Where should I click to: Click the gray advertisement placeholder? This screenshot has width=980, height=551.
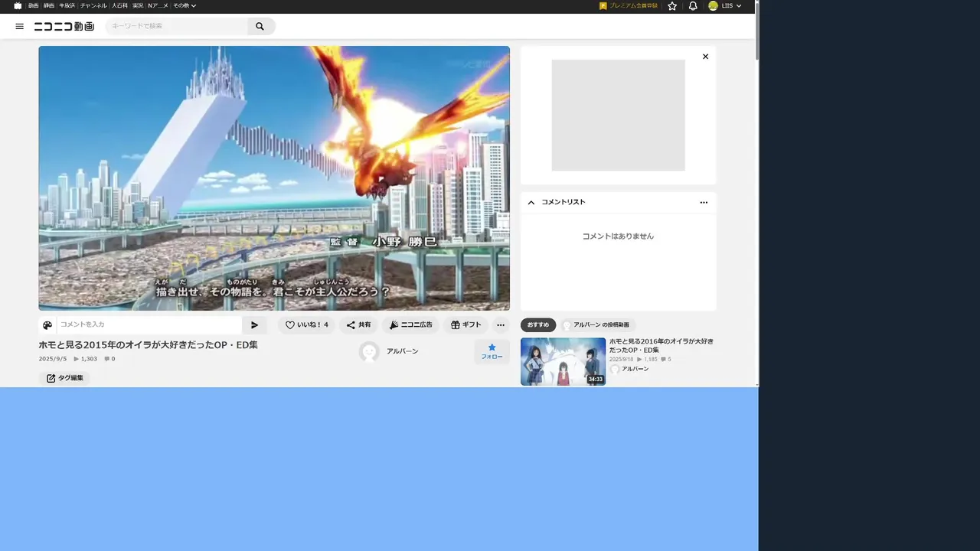tap(618, 116)
